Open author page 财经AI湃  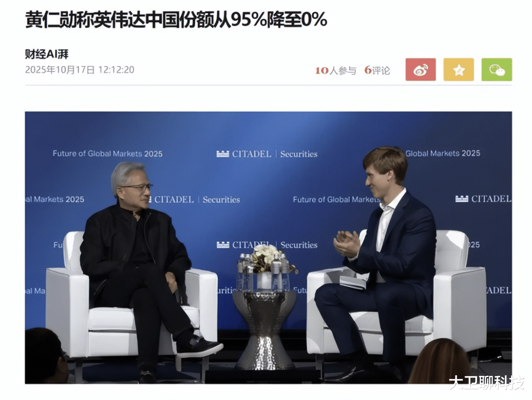click(47, 54)
